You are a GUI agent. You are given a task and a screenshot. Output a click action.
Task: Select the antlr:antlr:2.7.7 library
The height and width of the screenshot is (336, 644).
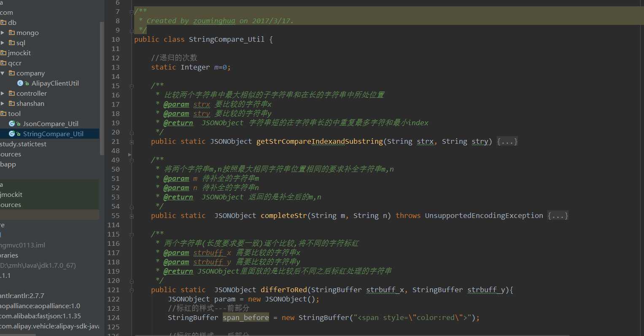point(22,296)
